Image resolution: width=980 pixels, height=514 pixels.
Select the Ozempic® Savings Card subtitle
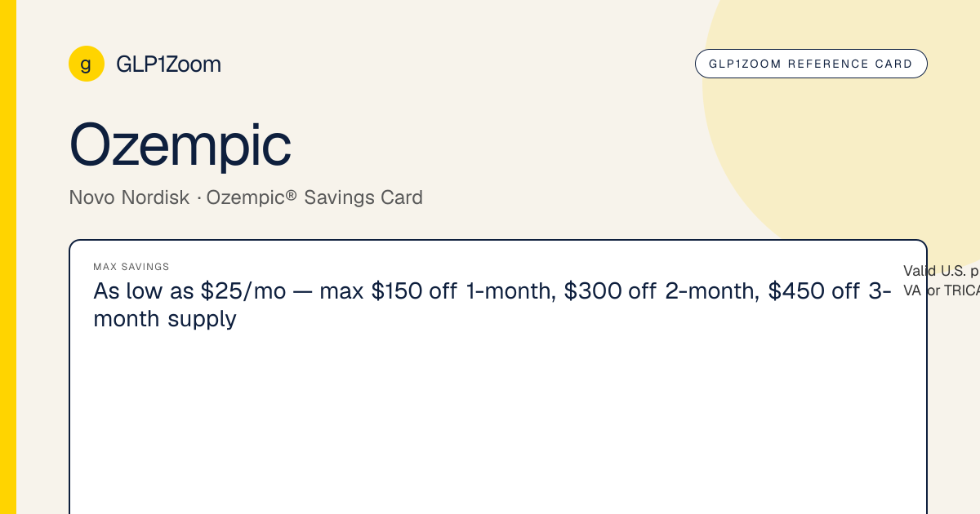(x=314, y=197)
